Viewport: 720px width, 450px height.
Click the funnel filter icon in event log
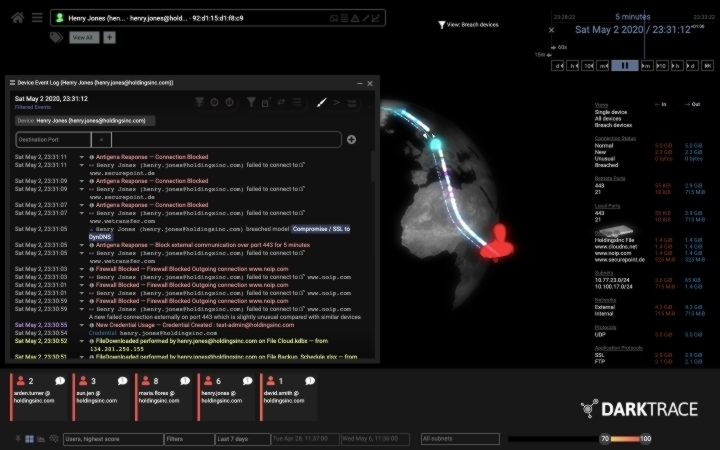click(x=252, y=102)
